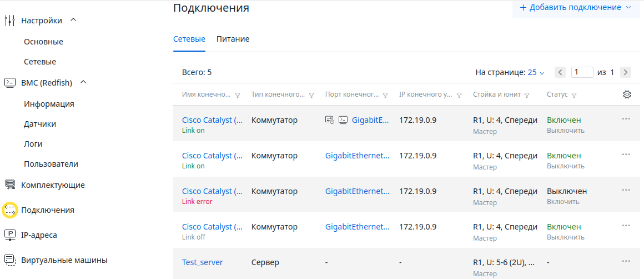Open the Датчики sidebar item
This screenshot has height=279, width=644.
[x=40, y=124]
